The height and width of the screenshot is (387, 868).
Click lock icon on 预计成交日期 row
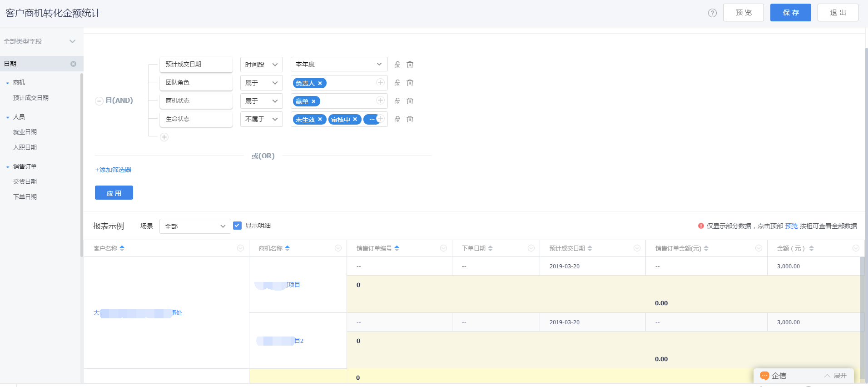[x=397, y=65]
